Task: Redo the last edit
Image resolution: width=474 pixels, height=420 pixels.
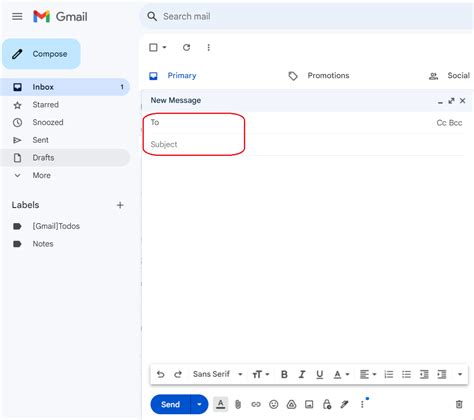Action: 178,374
